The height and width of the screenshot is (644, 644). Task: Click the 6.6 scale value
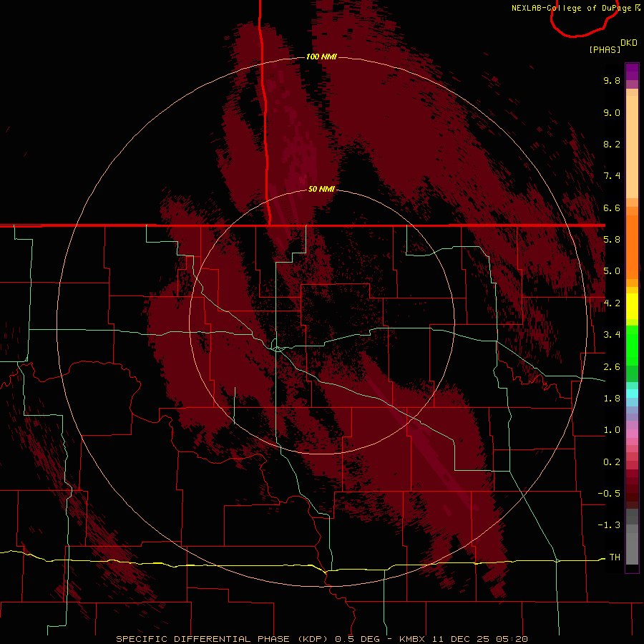[612, 208]
